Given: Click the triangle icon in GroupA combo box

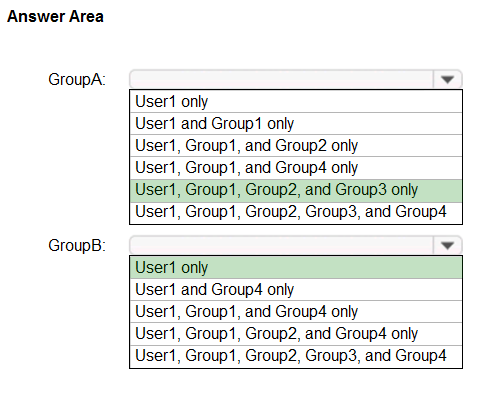Looking at the screenshot, I should [x=447, y=80].
